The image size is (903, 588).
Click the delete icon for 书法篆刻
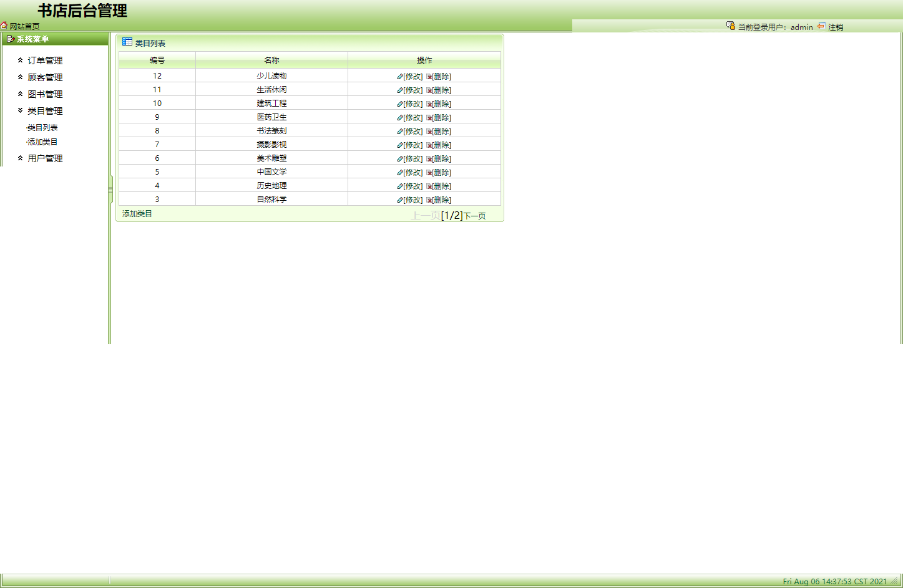[429, 132]
